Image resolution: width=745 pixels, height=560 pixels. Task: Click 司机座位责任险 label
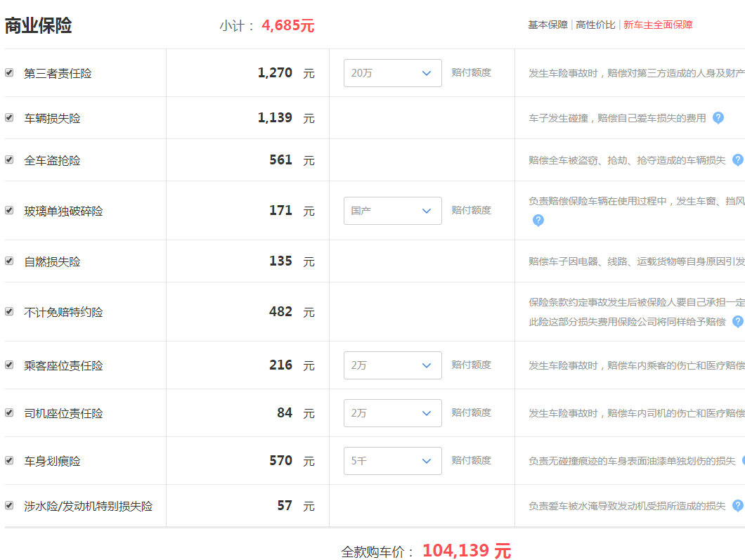[x=63, y=414]
